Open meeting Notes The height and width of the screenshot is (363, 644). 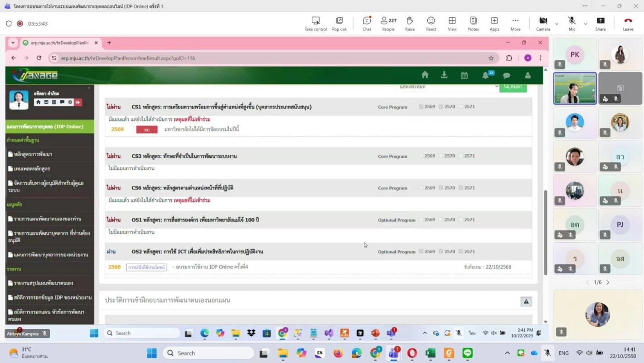coord(473,24)
